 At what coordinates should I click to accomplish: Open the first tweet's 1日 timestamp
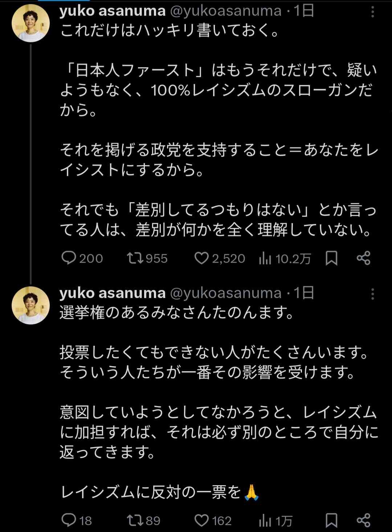[304, 11]
